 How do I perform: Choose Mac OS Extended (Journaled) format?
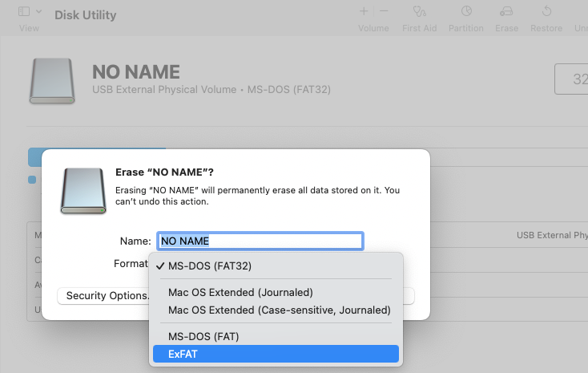[276, 292]
